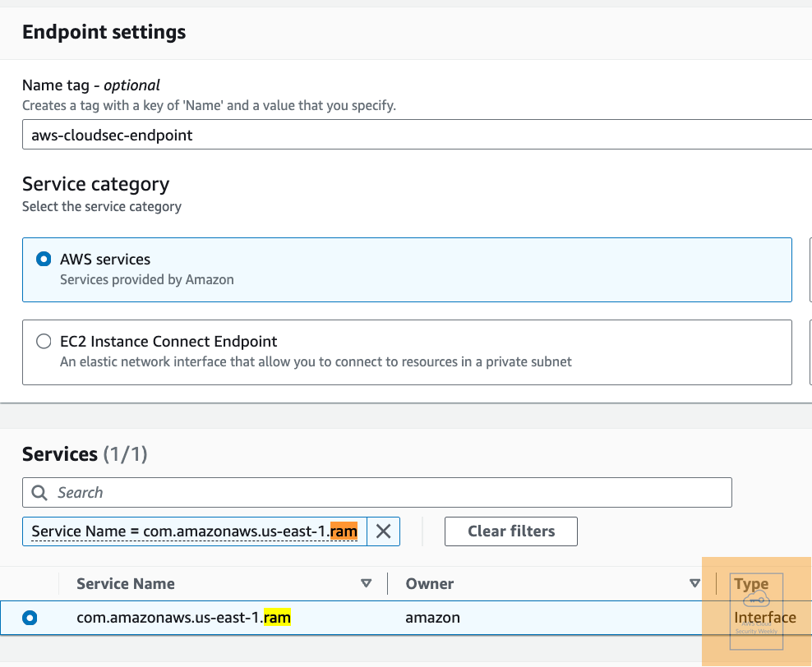Click the Name tag key/value description text

[210, 105]
